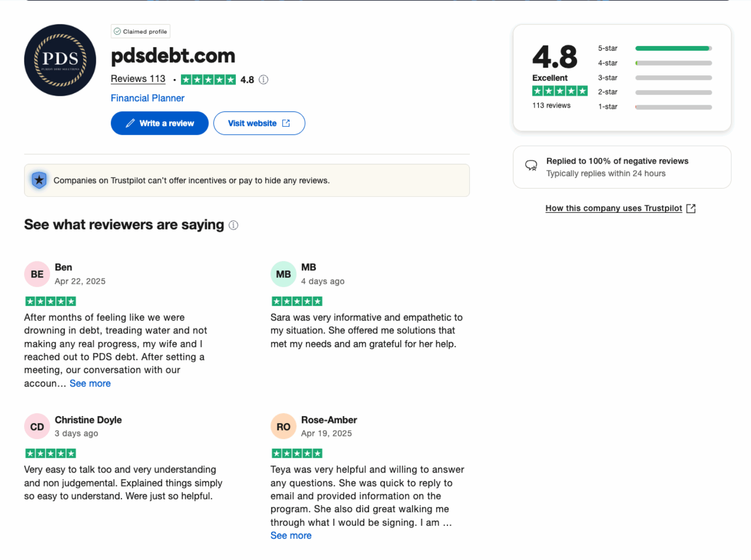
Task: Click the info icon beside the 4.8 rating
Action: click(x=264, y=79)
